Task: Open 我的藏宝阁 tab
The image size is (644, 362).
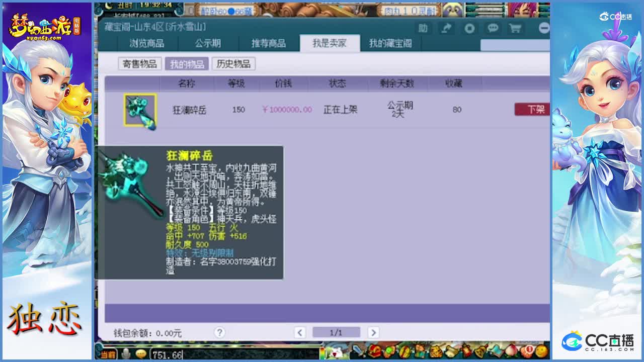Action: [390, 43]
